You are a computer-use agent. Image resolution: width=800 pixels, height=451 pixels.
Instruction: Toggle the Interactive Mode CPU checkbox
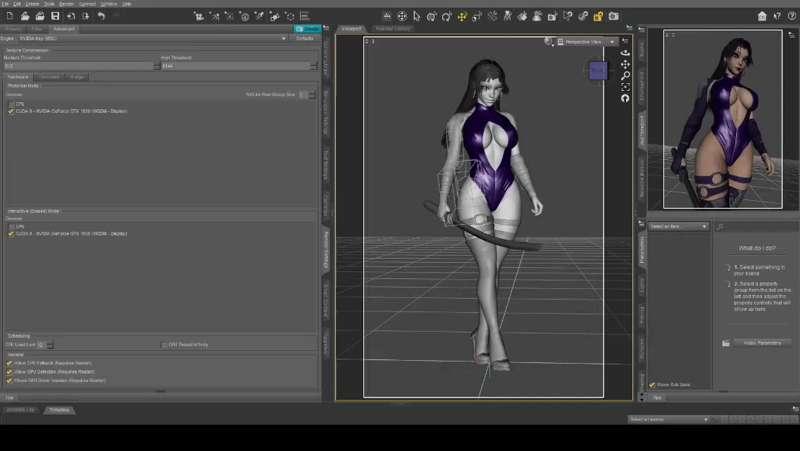tap(11, 227)
